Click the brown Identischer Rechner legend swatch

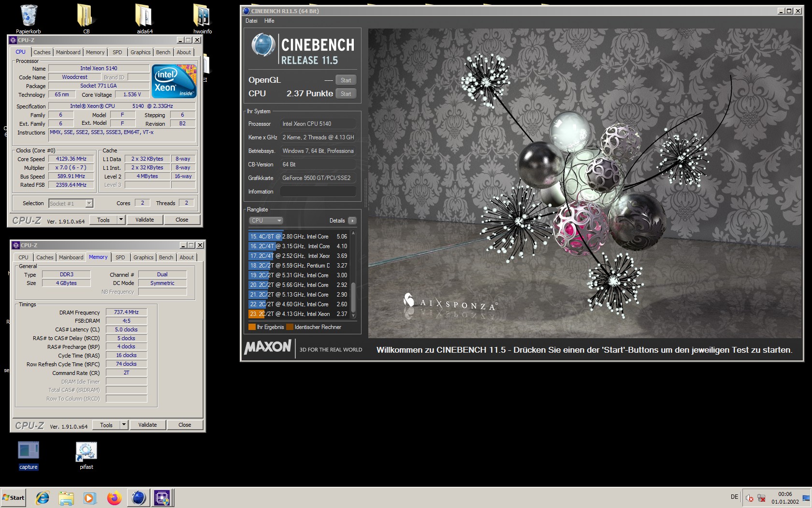(290, 327)
